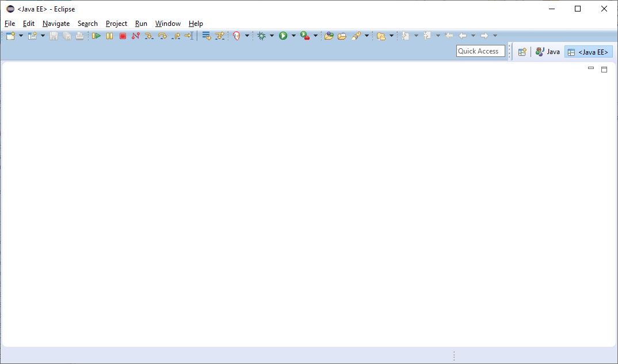
Task: Click the Step Over icon
Action: [x=162, y=36]
